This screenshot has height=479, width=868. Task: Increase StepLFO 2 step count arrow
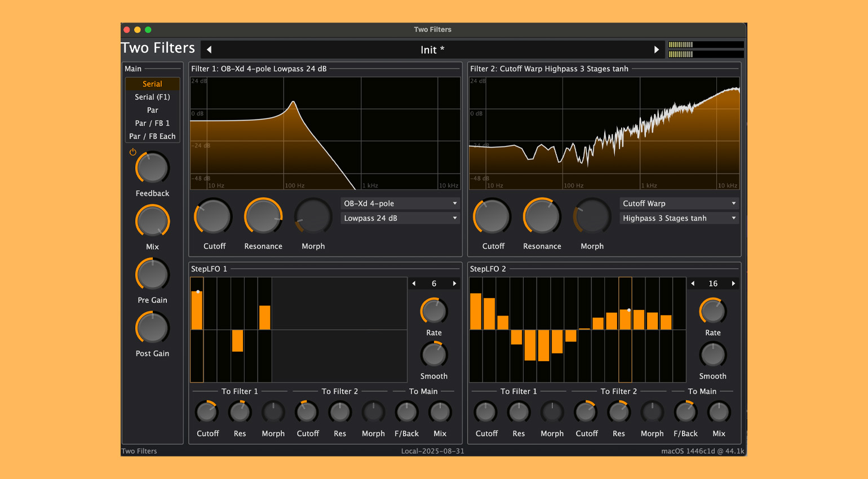pos(733,283)
